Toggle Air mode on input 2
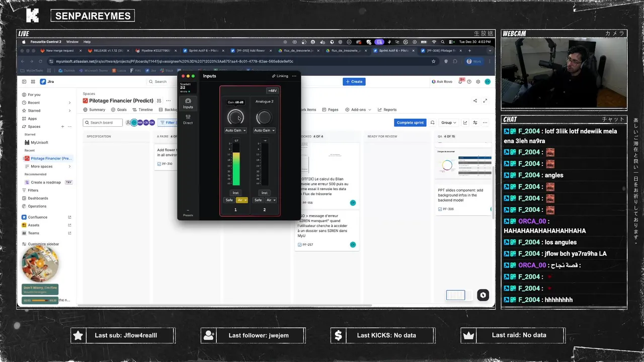 tap(270, 200)
